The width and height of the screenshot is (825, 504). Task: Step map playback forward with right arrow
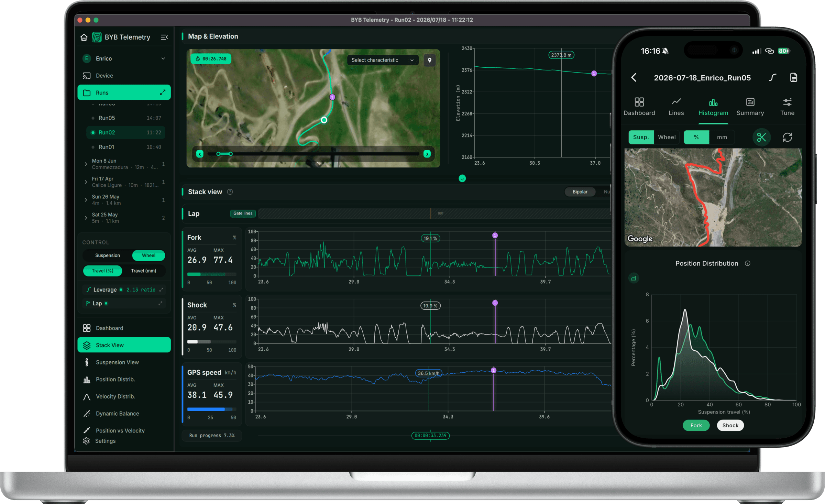(x=427, y=154)
